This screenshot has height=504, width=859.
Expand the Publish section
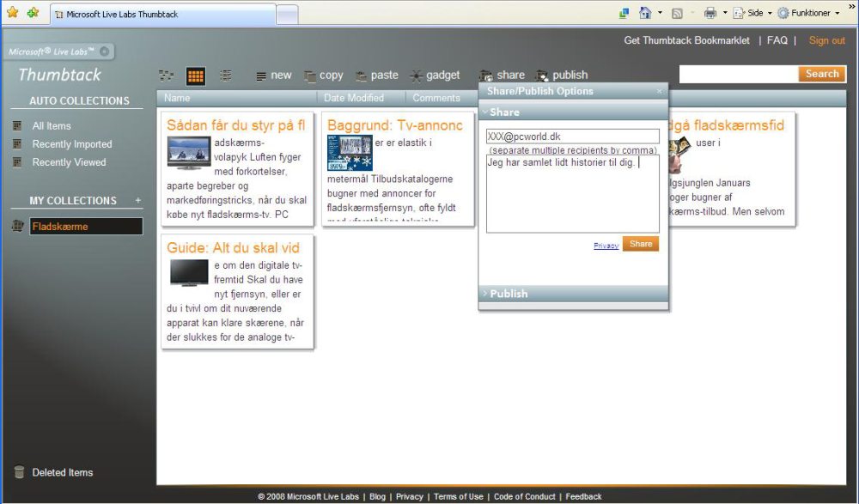pos(573,294)
